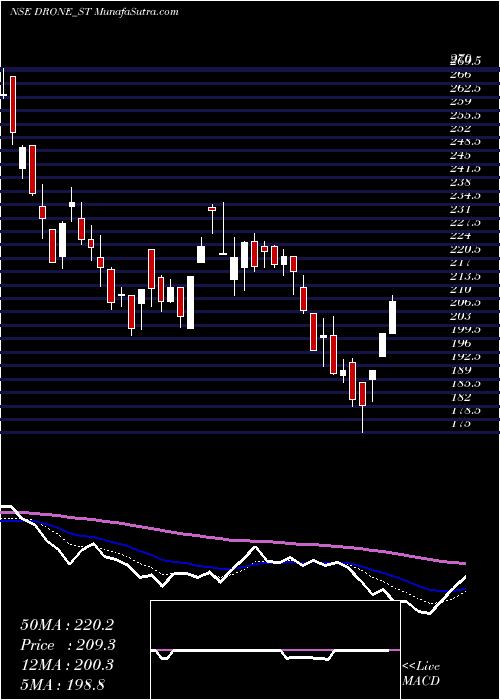This screenshot has height=700, width=500.
Task: Click the 50MA : 220.2 readout
Action: point(67,625)
